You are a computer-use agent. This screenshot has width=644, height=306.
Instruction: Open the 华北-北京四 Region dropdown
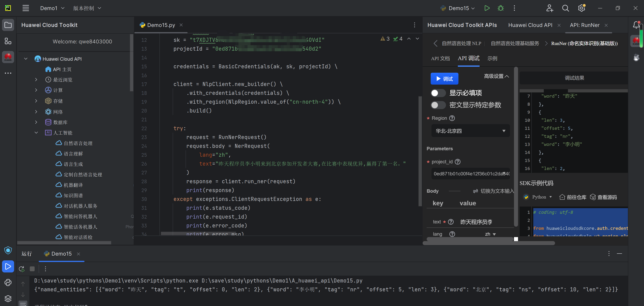pos(470,131)
